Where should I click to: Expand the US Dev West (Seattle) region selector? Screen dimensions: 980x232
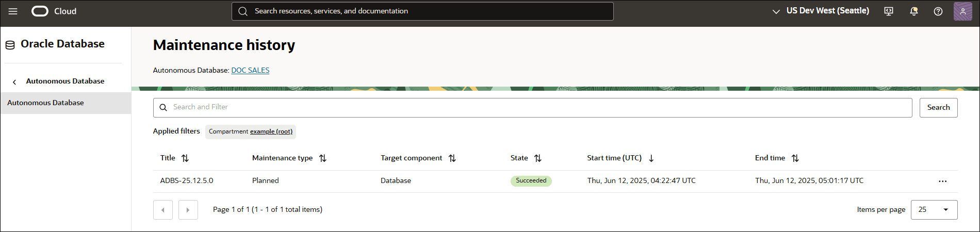tap(820, 11)
